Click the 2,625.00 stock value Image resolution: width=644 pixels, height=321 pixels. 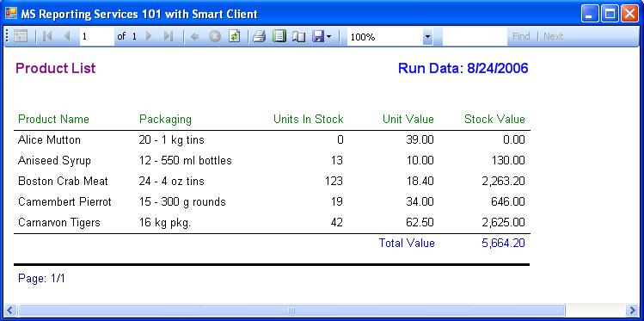(x=504, y=223)
